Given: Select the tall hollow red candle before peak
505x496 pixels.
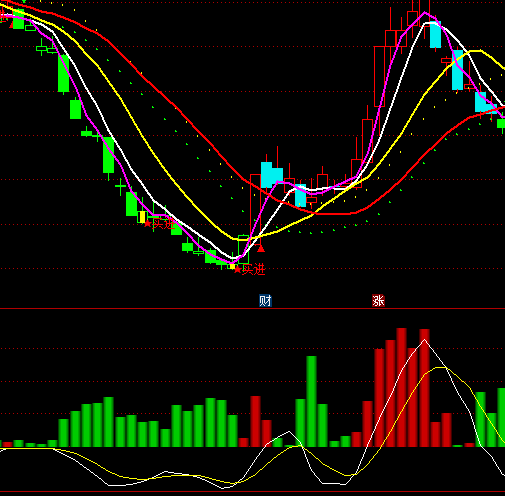Looking at the screenshot, I should (x=379, y=76).
